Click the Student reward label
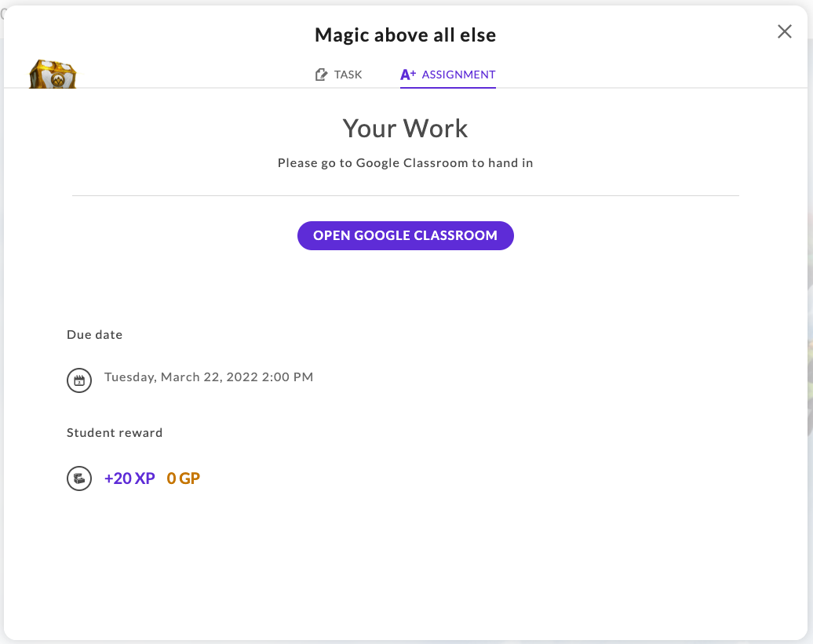This screenshot has height=644, width=813. click(x=115, y=433)
